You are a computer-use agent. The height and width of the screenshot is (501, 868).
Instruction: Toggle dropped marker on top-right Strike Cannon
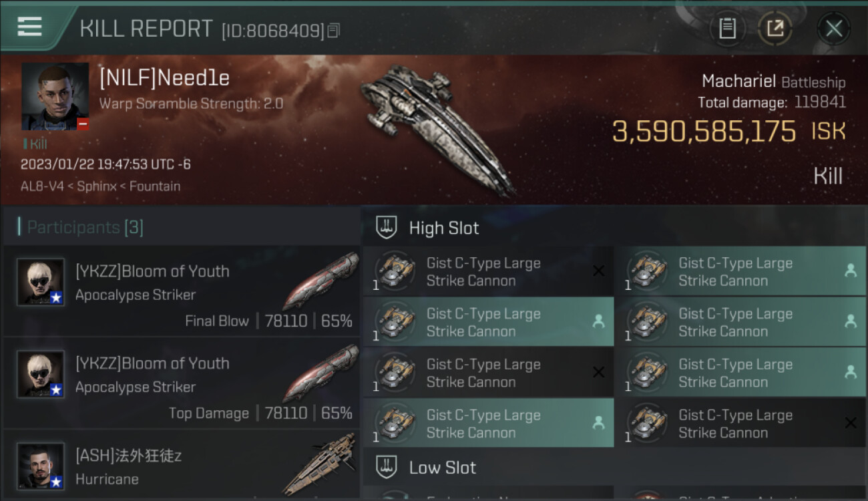(x=850, y=271)
